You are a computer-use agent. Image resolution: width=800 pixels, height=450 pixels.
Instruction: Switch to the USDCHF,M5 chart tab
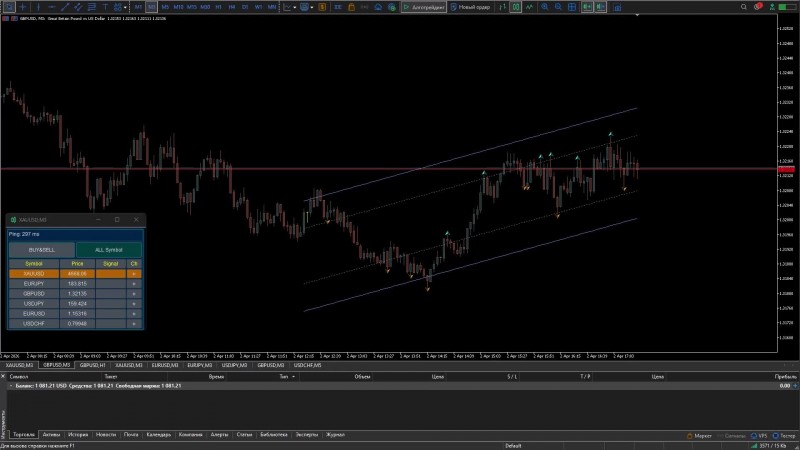point(307,365)
